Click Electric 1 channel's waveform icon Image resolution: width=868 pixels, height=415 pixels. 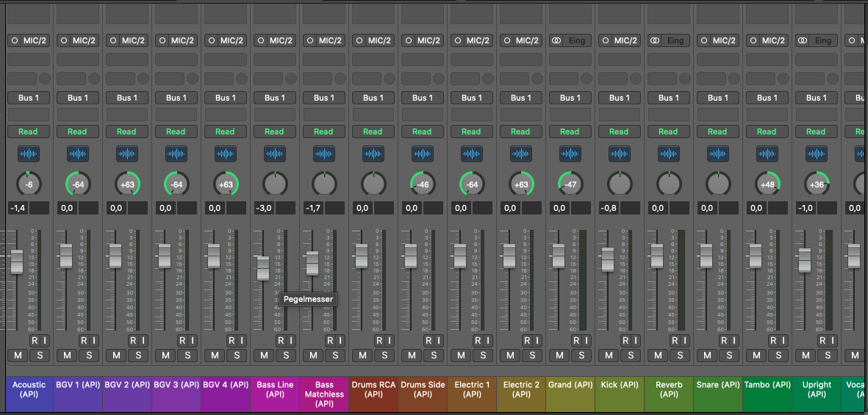pyautogui.click(x=472, y=154)
